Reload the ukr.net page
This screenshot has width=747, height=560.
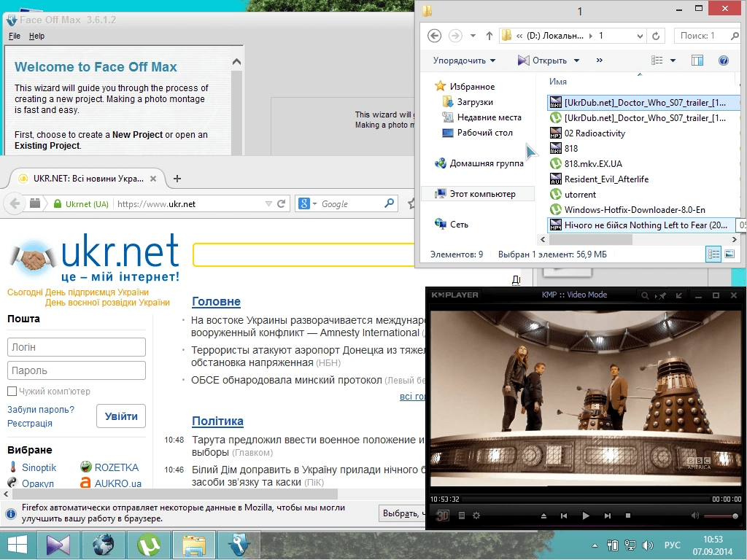point(281,204)
